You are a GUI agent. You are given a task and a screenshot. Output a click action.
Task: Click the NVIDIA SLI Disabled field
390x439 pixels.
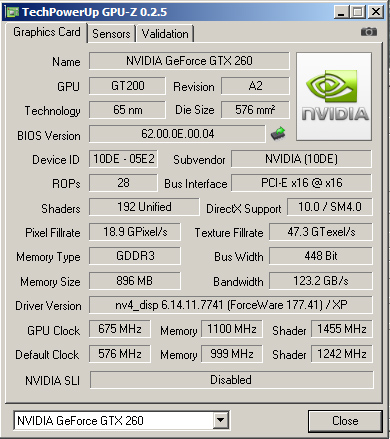(231, 380)
